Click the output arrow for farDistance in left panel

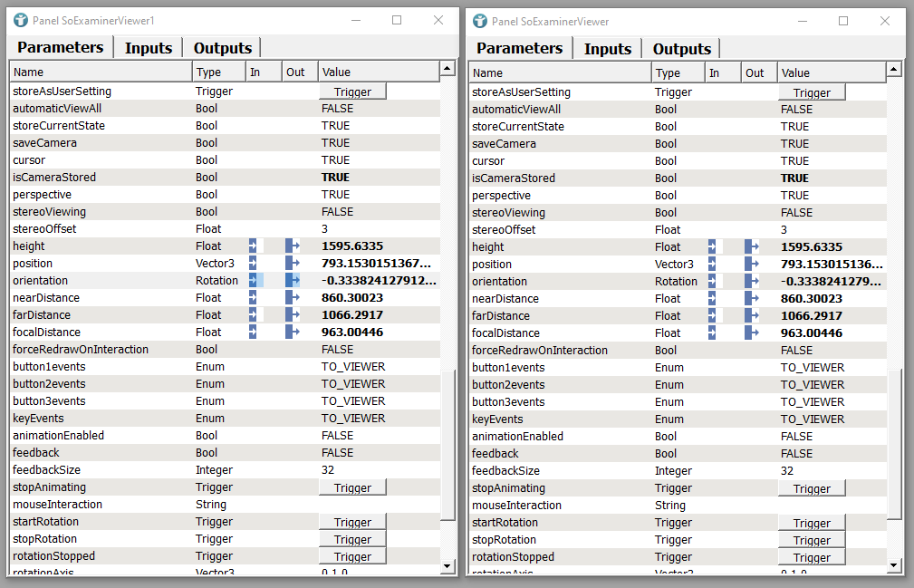coord(293,314)
